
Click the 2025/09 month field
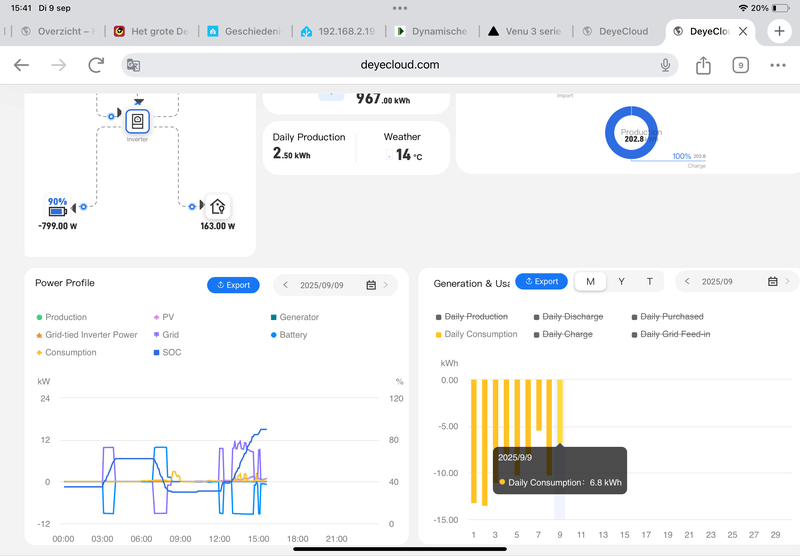tap(717, 282)
